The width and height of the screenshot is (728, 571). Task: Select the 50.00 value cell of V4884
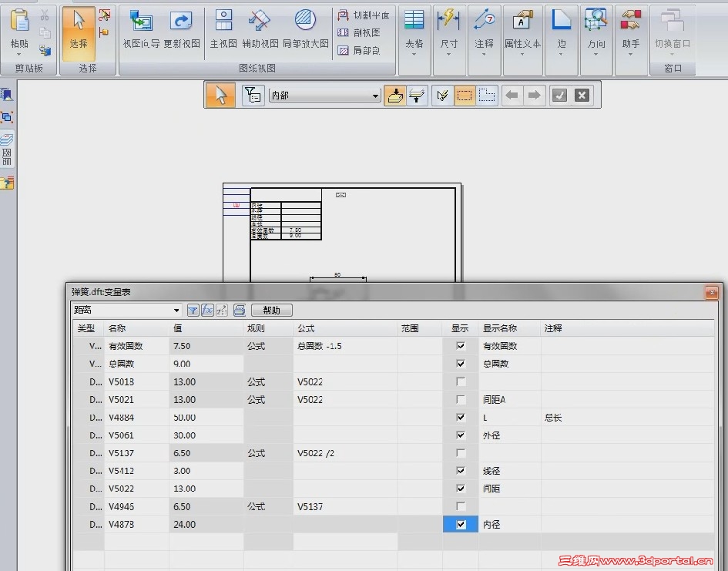coord(206,418)
